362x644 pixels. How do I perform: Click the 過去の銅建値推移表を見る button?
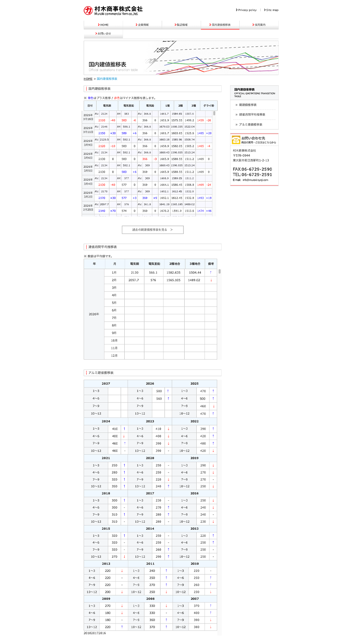(x=152, y=230)
